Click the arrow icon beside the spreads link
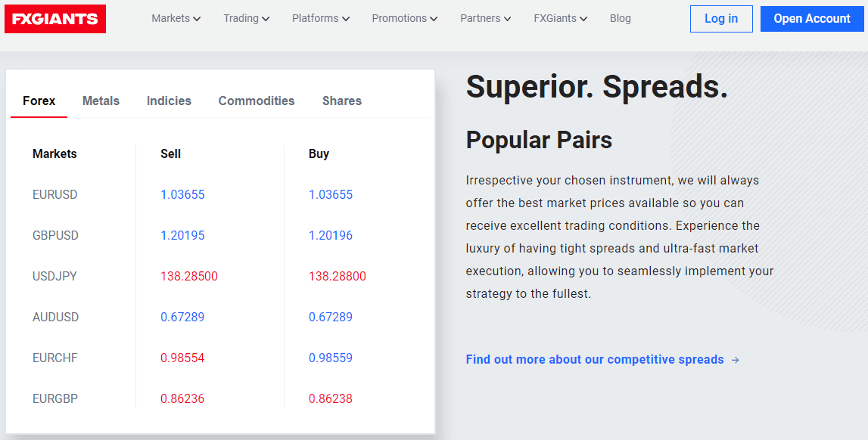This screenshot has width=868, height=440. (x=735, y=359)
